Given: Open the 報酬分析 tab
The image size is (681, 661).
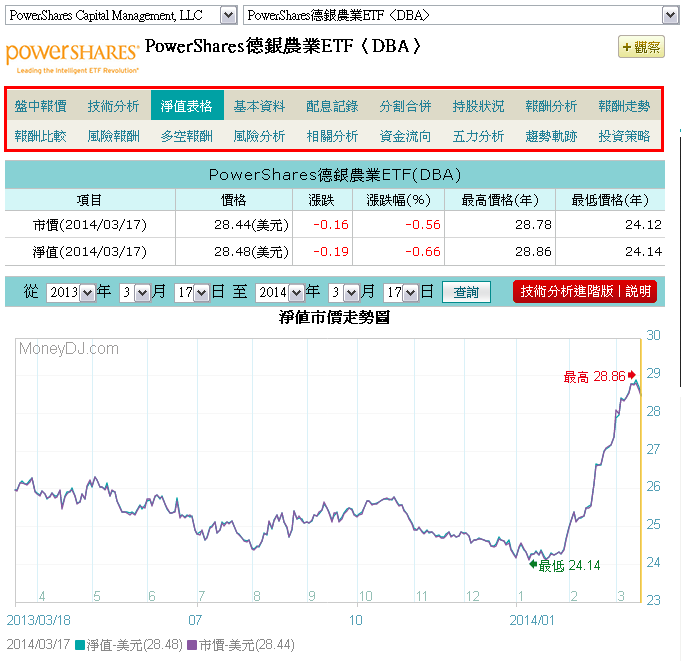Looking at the screenshot, I should 551,106.
